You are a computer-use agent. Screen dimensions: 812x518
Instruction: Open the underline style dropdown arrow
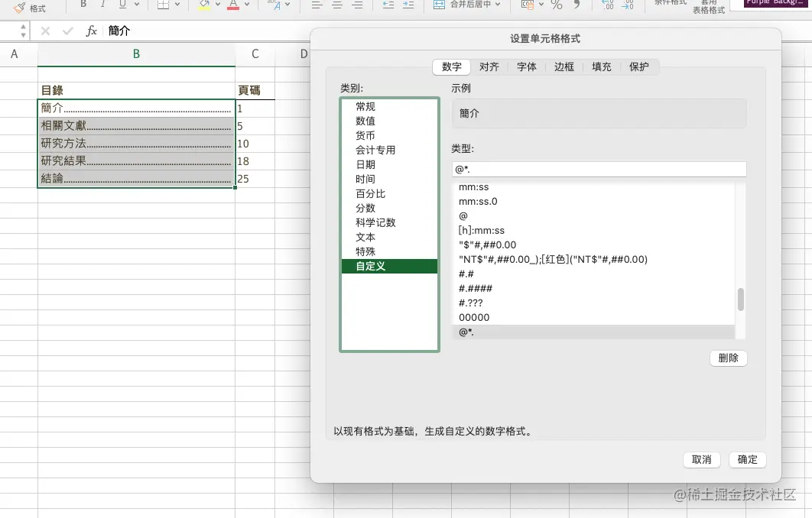click(137, 4)
